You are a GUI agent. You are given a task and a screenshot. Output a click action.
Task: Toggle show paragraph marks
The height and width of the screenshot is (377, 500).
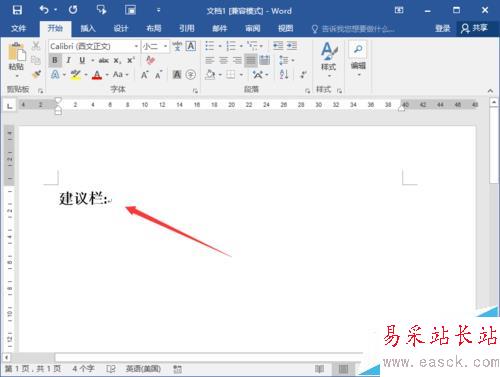[x=303, y=74]
